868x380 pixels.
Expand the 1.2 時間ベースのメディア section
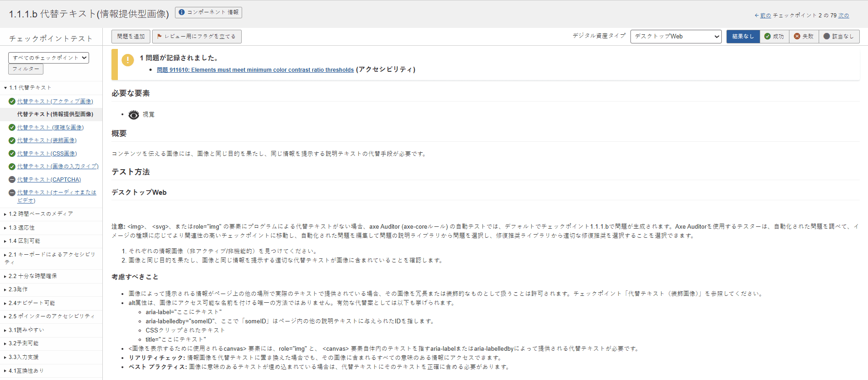coord(41,214)
